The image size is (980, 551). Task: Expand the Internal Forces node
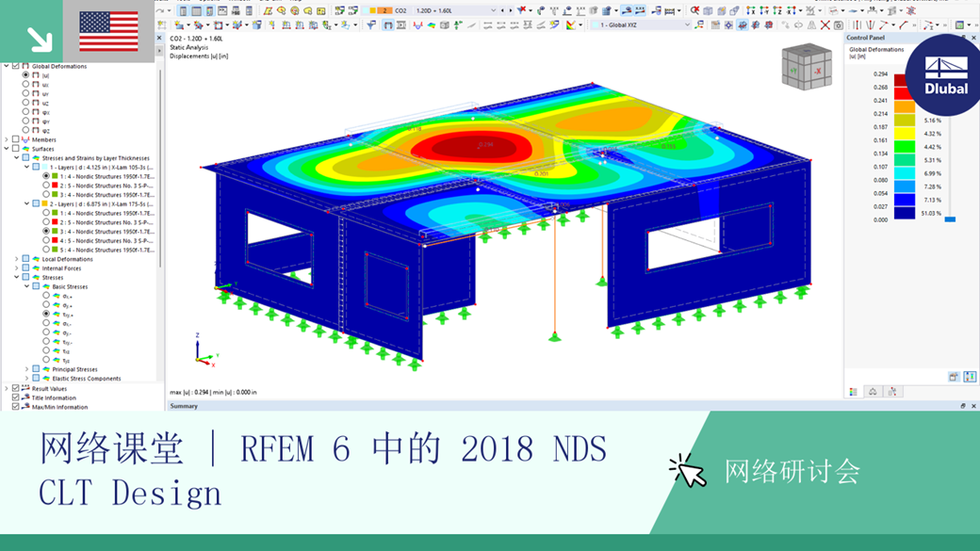coord(16,268)
